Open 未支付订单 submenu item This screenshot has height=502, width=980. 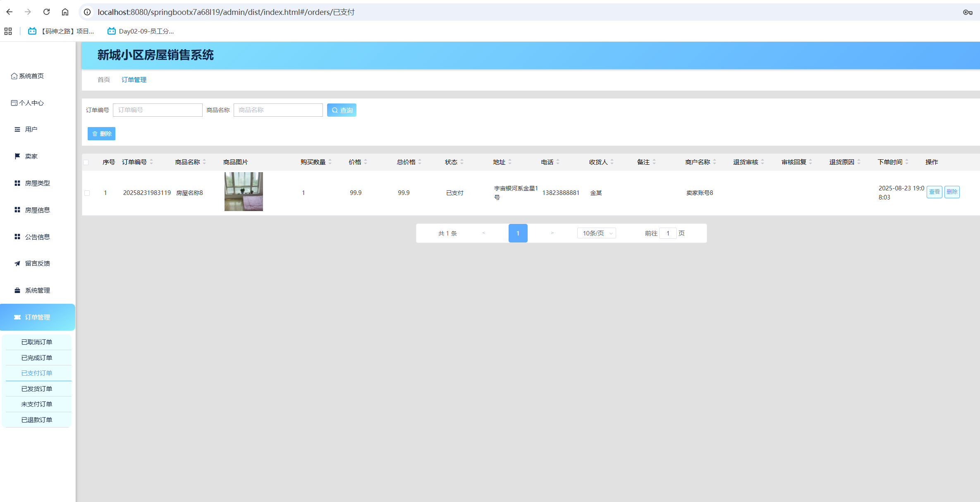tap(37, 404)
